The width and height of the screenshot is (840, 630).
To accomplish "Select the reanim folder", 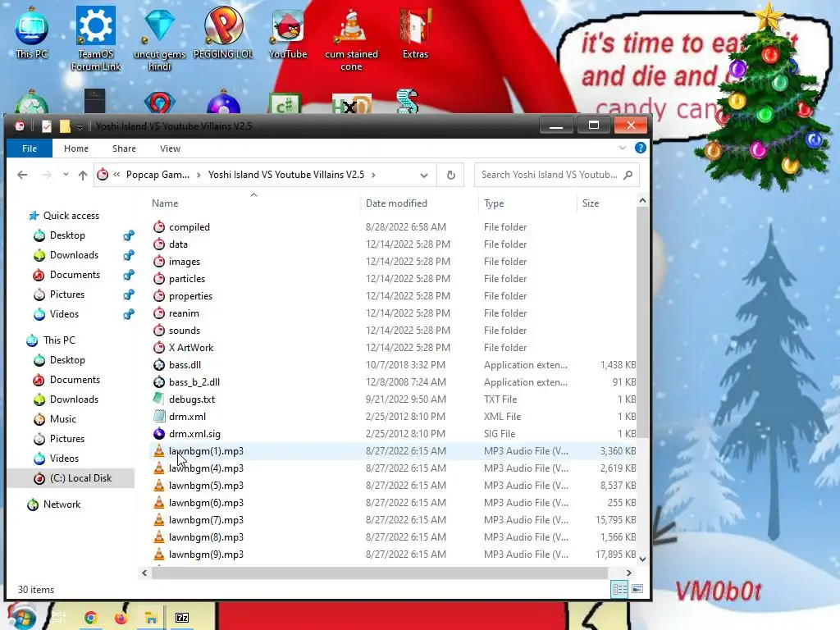I will click(184, 313).
